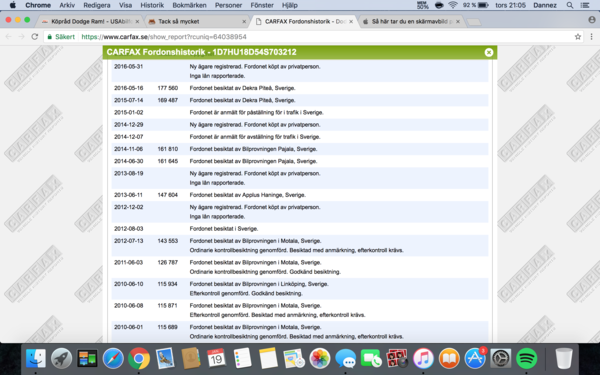The width and height of the screenshot is (600, 375).
Task: Go forward in browser history
Action: coord(21,37)
